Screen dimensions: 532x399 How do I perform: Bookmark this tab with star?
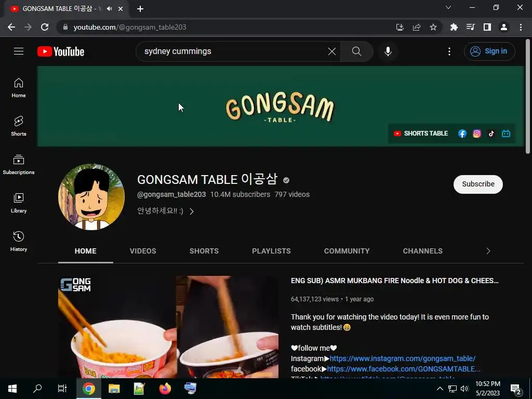pyautogui.click(x=433, y=27)
